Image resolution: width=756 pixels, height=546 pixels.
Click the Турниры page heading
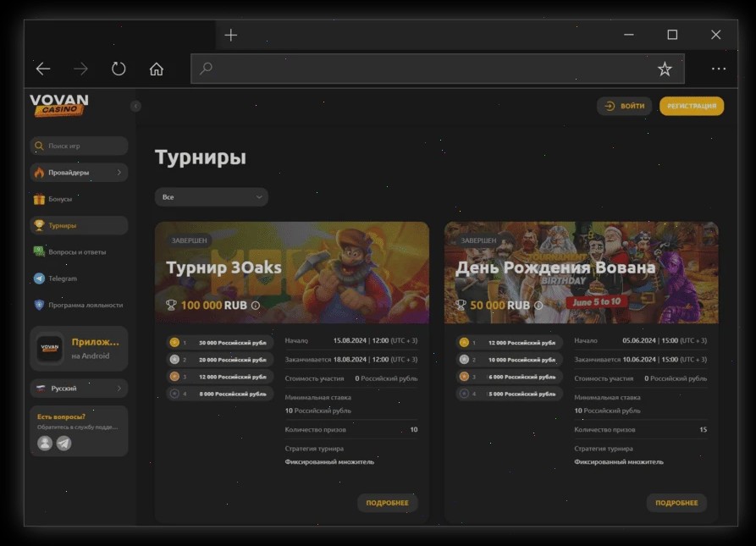pyautogui.click(x=201, y=157)
